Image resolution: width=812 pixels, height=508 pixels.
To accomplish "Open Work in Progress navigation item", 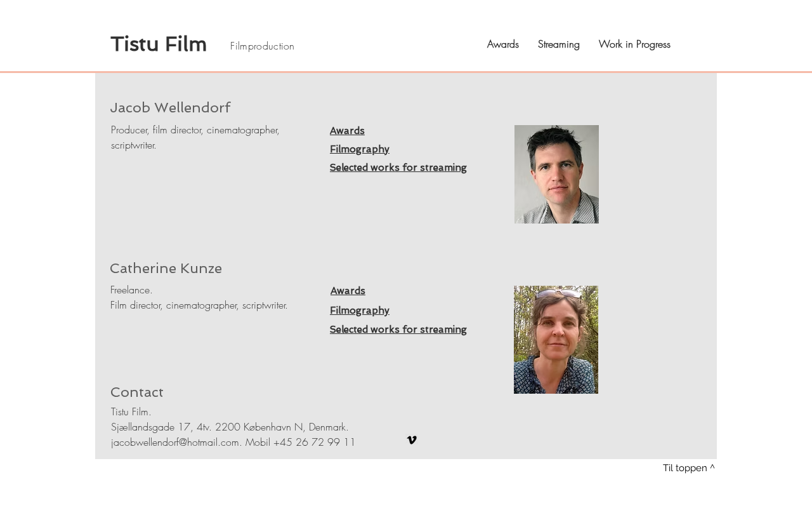I will pyautogui.click(x=634, y=44).
